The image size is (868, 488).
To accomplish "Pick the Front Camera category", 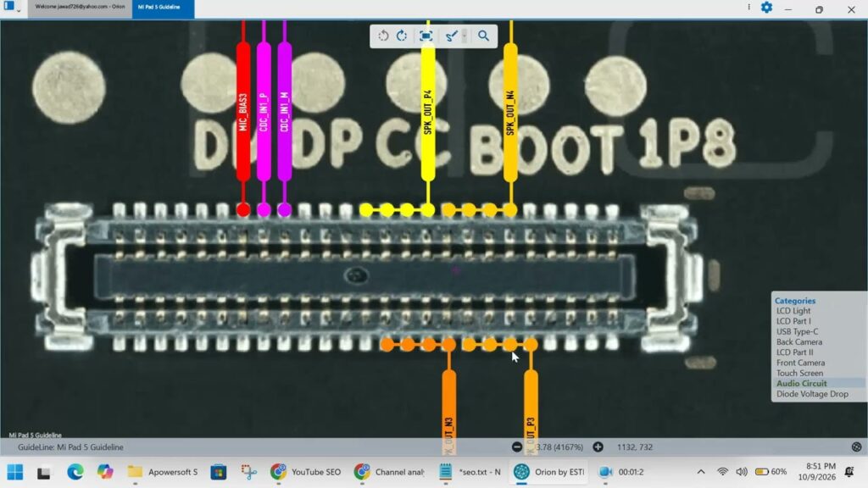I will [x=800, y=363].
